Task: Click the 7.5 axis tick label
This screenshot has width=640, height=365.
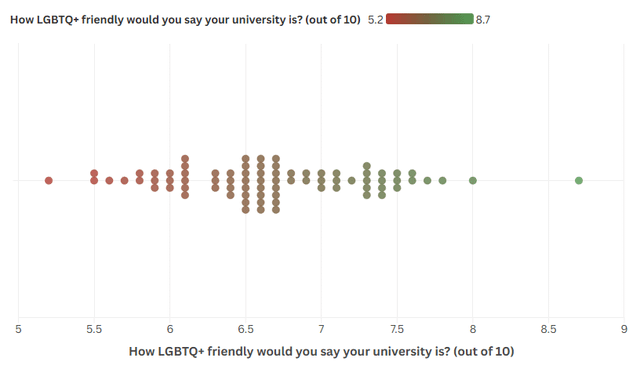Action: [x=397, y=329]
